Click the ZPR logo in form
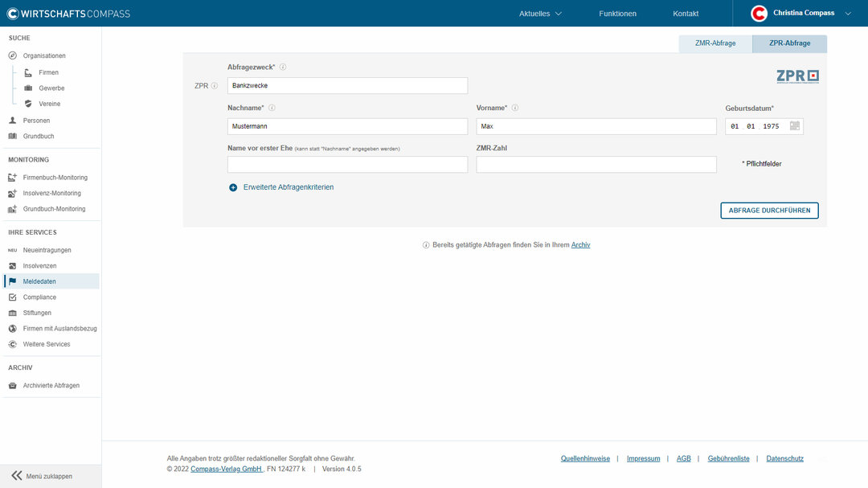This screenshot has height=488, width=868. coord(798,76)
